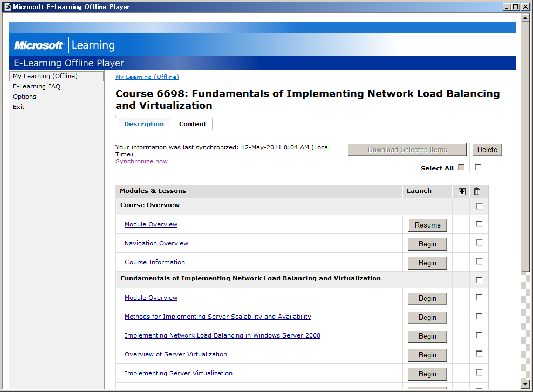Open E-Learning FAQ in sidebar

[x=37, y=86]
